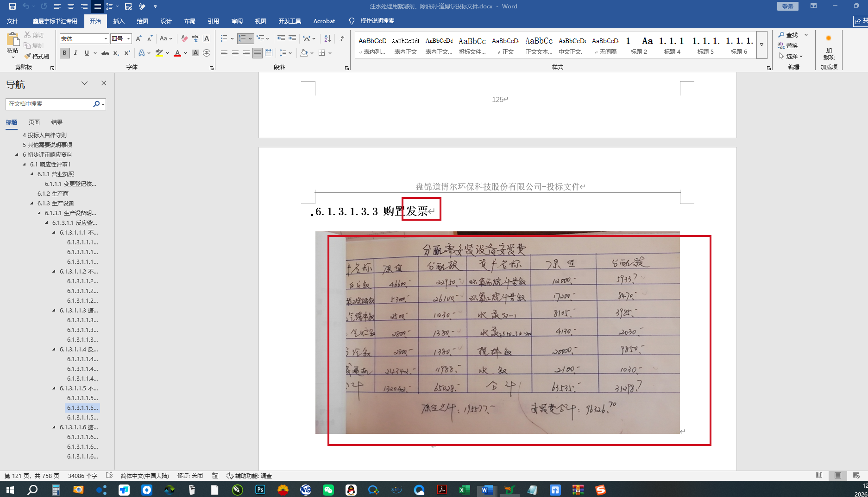Open the Windows Start menu
The image size is (868, 497).
pos(10,490)
